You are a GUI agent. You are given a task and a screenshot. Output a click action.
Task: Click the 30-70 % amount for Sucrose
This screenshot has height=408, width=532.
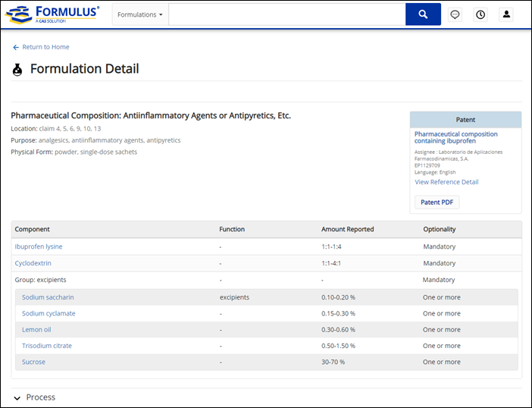pos(333,362)
